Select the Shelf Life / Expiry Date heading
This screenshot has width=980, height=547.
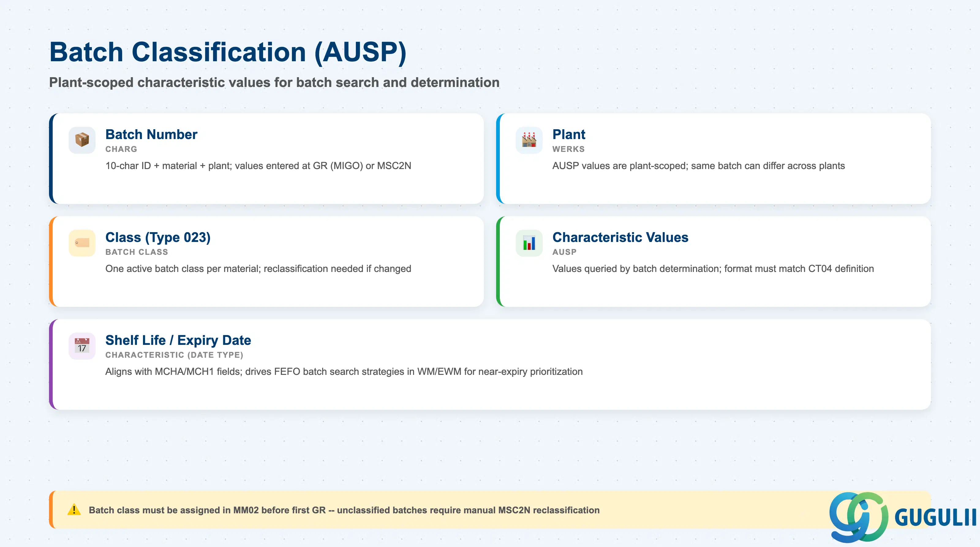(178, 340)
